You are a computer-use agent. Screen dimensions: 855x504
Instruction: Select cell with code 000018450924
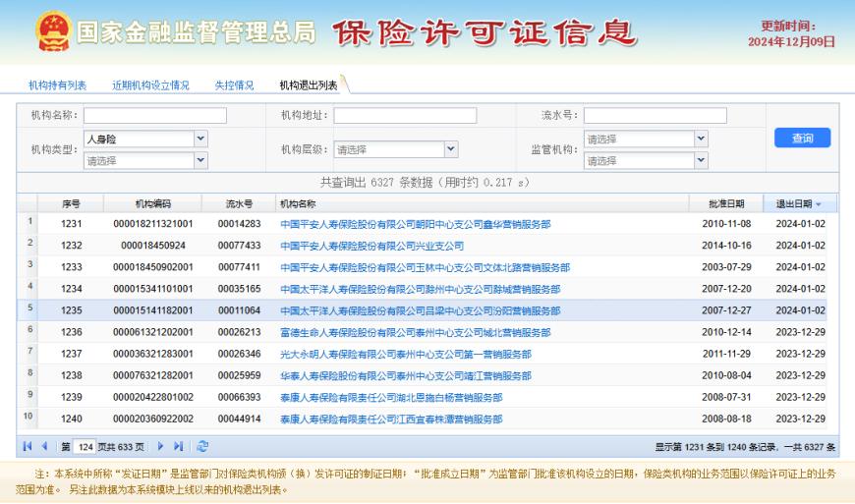pyautogui.click(x=153, y=246)
